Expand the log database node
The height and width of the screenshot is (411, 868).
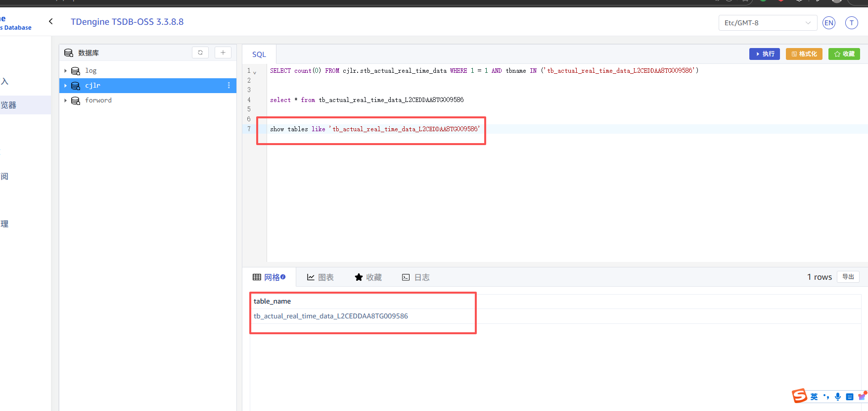point(65,71)
